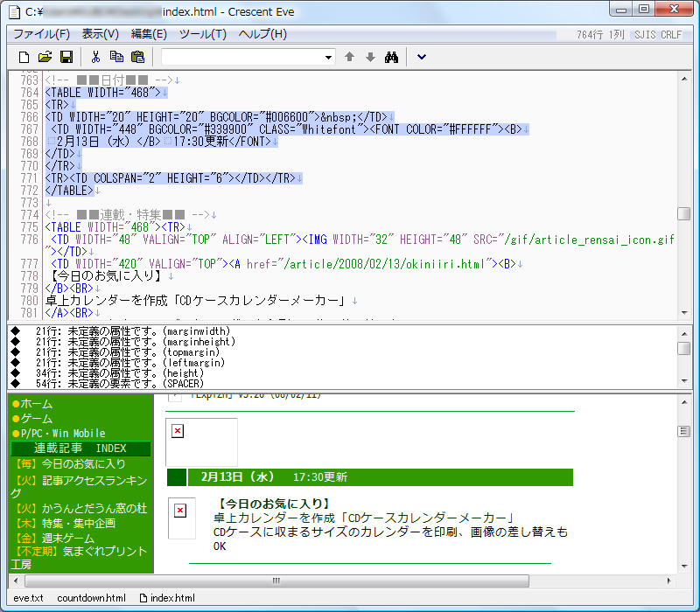The height and width of the screenshot is (612, 700).
Task: Switch to the countdown.html tab
Action: [92, 598]
